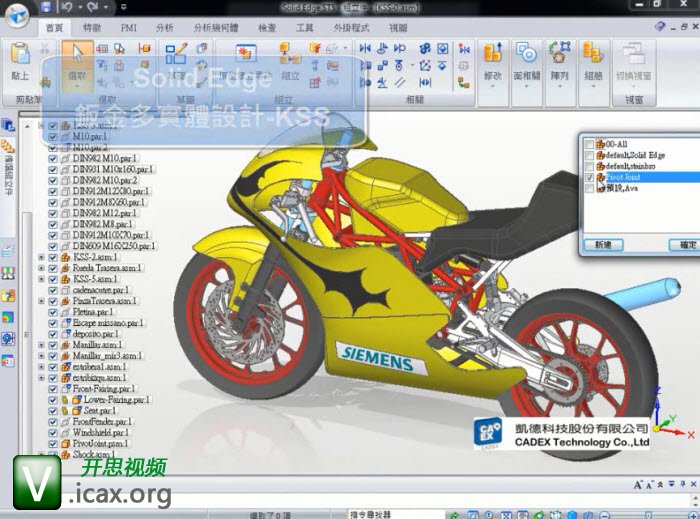Screen dimensions: 700x519
Task: Open the Home (首頁) ribbon tab
Action: pyautogui.click(x=55, y=28)
